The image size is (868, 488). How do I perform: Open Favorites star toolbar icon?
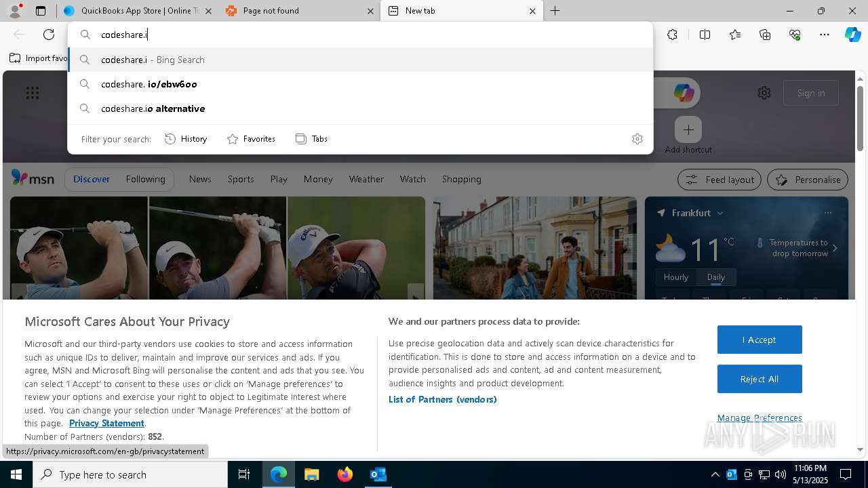(735, 35)
